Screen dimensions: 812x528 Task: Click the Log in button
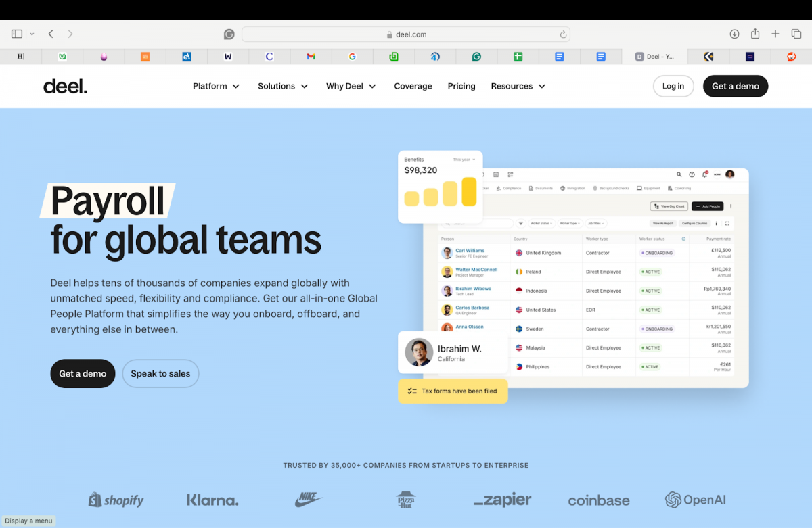[x=673, y=86]
